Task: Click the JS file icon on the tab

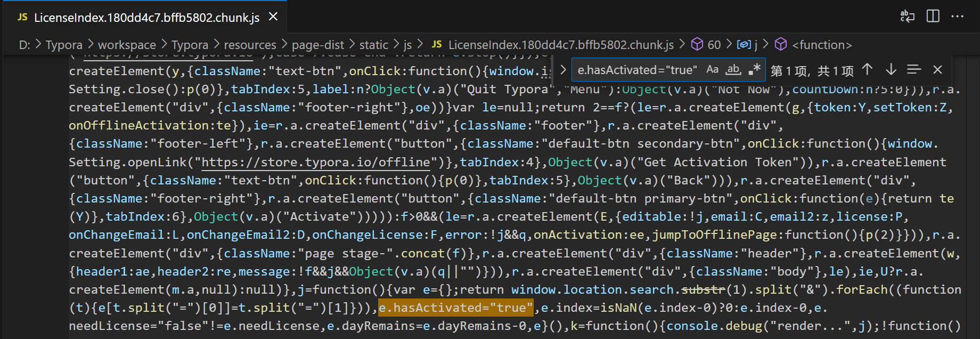Action: (x=22, y=17)
